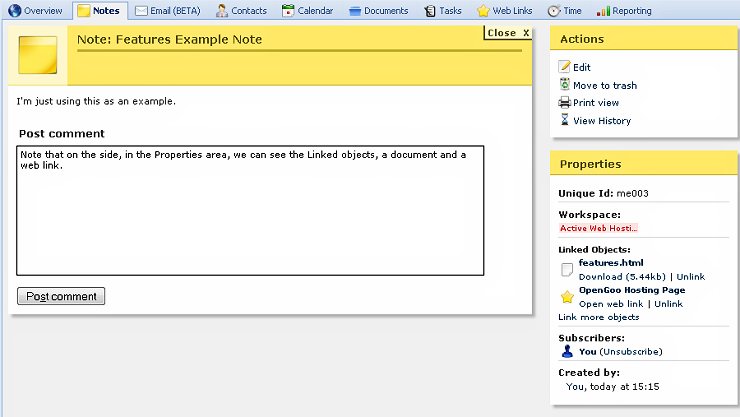The image size is (740, 417).
Task: Click the hourglass icon beside View History
Action: [x=564, y=120]
